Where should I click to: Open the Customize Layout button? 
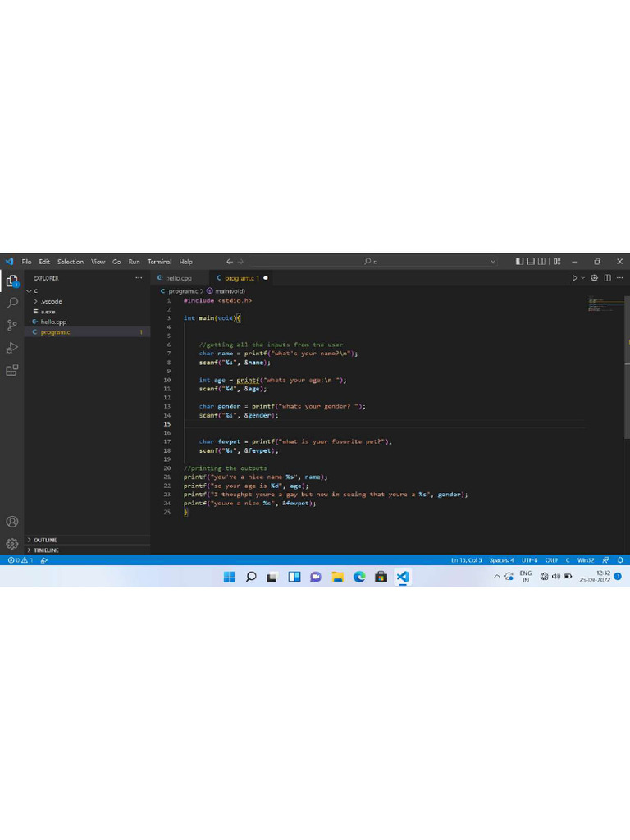pos(557,262)
